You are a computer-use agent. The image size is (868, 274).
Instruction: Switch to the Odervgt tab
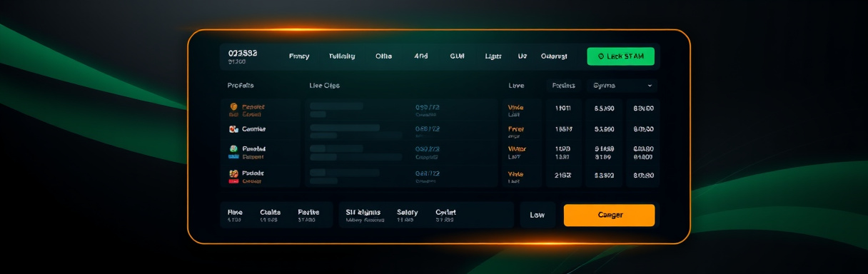[554, 56]
